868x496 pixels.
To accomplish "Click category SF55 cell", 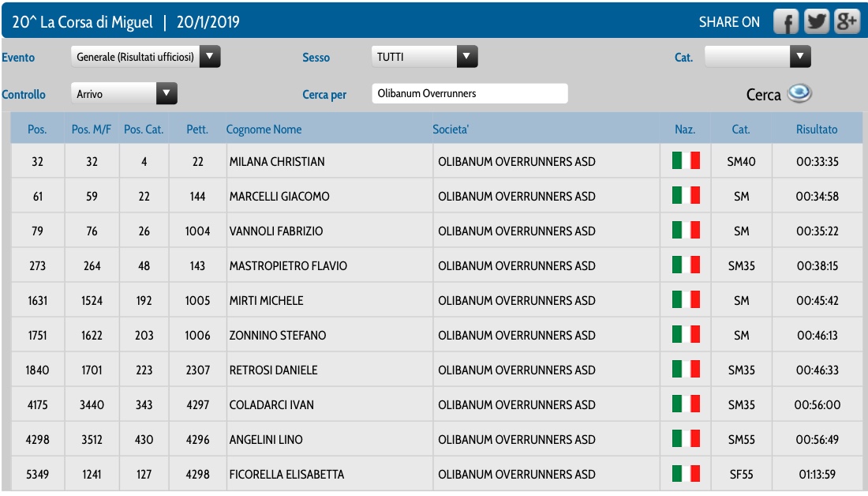I will pos(741,475).
